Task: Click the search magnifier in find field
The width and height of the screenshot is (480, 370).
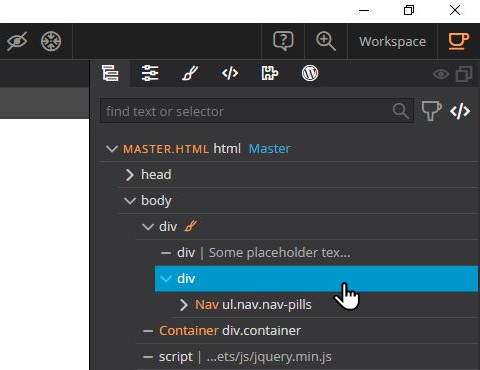Action: click(x=400, y=111)
